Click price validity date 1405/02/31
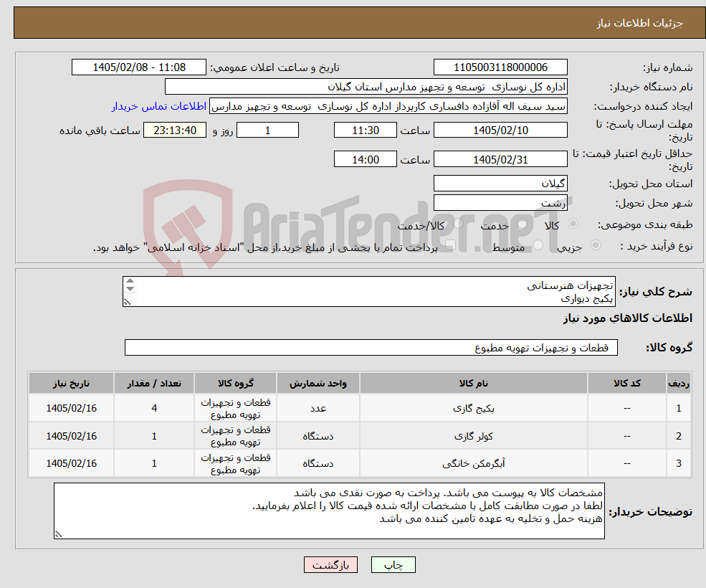This screenshot has height=588, width=706. (x=500, y=159)
